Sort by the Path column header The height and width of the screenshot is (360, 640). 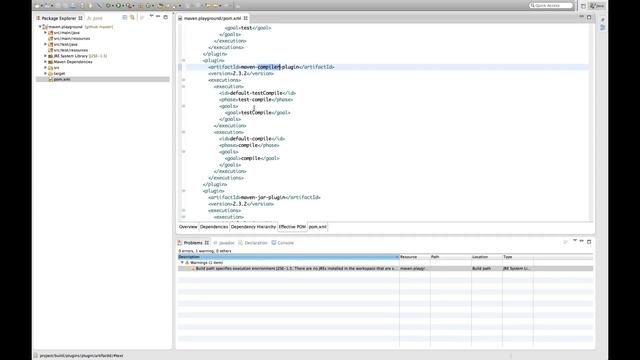(x=451, y=257)
